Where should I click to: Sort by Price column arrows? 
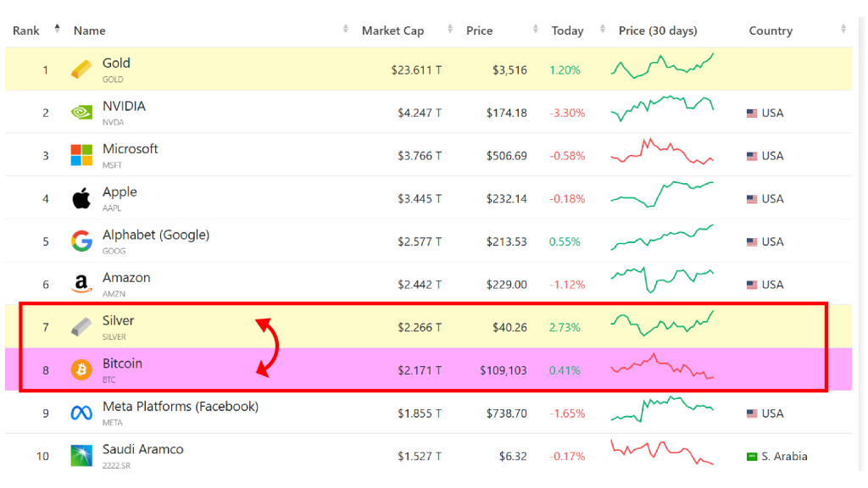[x=536, y=29]
